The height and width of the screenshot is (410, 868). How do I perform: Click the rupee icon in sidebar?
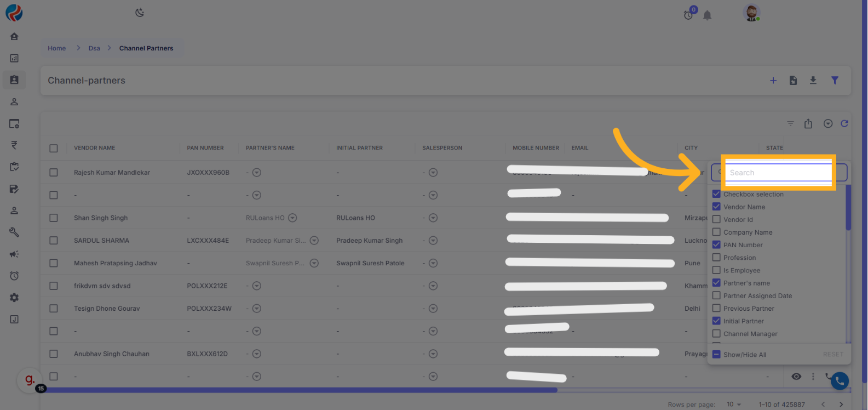pos(14,145)
